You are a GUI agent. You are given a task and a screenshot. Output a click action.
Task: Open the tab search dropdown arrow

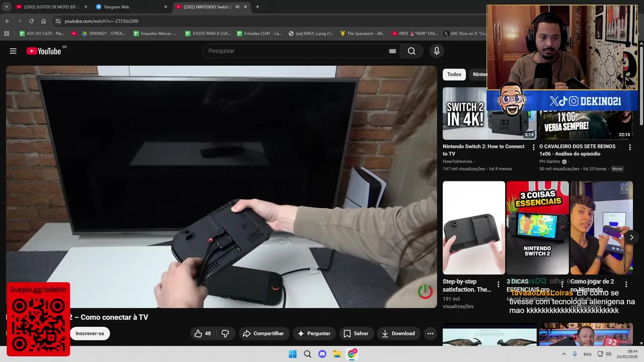click(7, 7)
